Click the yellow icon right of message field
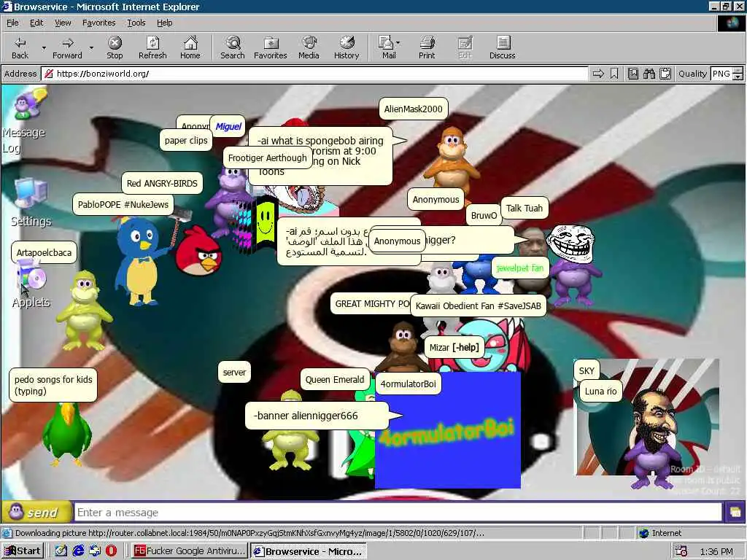This screenshot has width=747, height=560. click(x=735, y=513)
